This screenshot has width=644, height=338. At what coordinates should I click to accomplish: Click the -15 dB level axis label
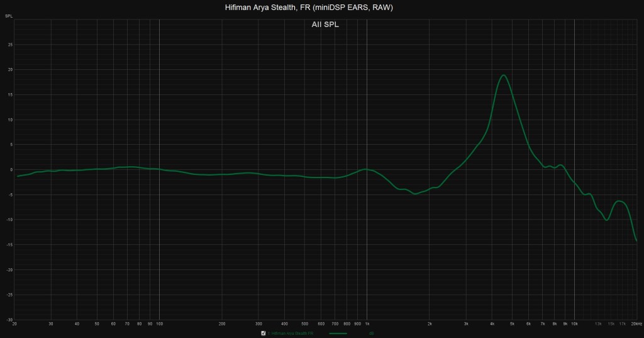pyautogui.click(x=9, y=244)
